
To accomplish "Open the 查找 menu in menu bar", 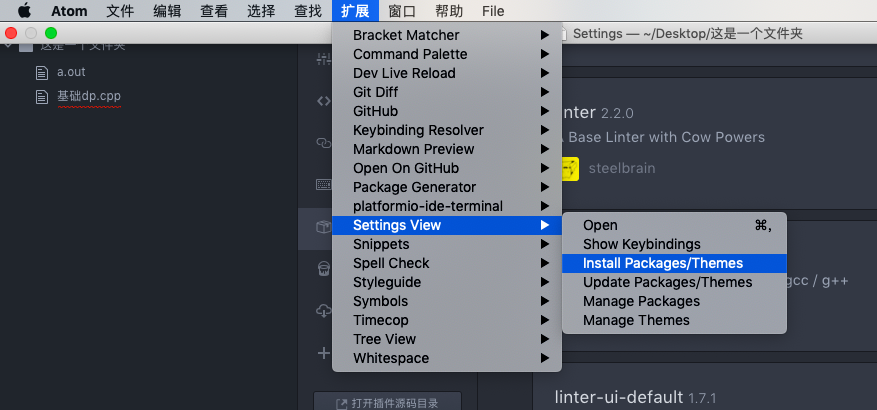I will [308, 11].
